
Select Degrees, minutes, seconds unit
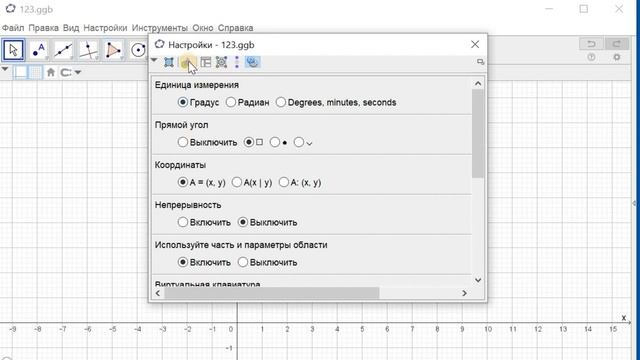pyautogui.click(x=336, y=102)
